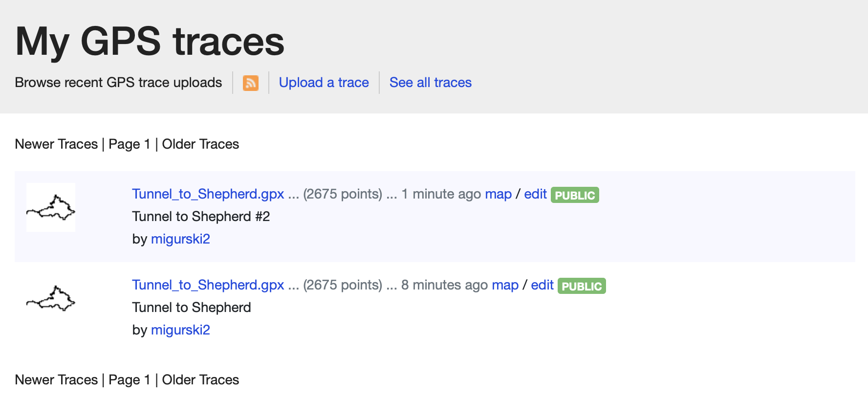Viewport: 868px width, 401px height.
Task: View map for the 1 minute ago trace
Action: click(x=498, y=194)
